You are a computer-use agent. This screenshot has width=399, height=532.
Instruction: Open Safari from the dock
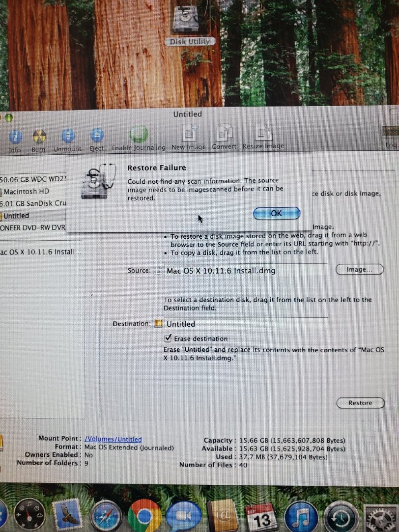point(107,515)
